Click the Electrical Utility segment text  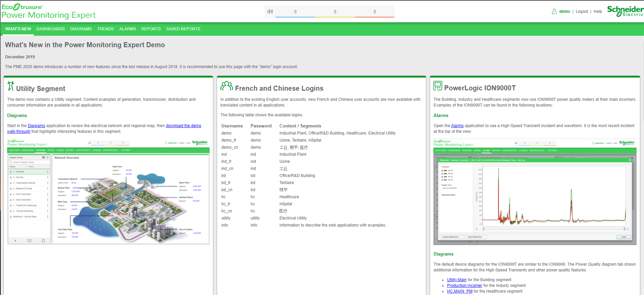293,218
